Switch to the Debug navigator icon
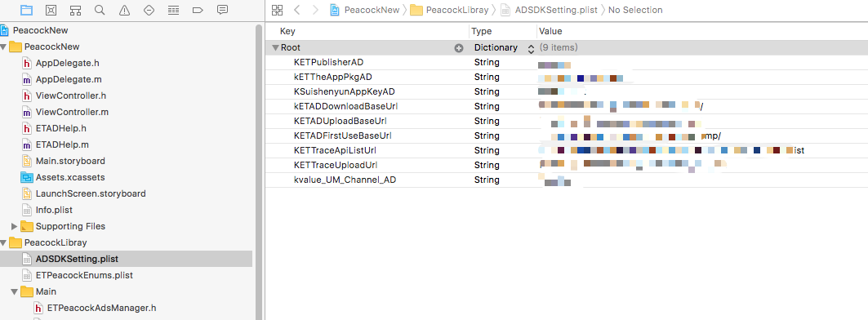Screen dimensions: 868x320 point(173,10)
